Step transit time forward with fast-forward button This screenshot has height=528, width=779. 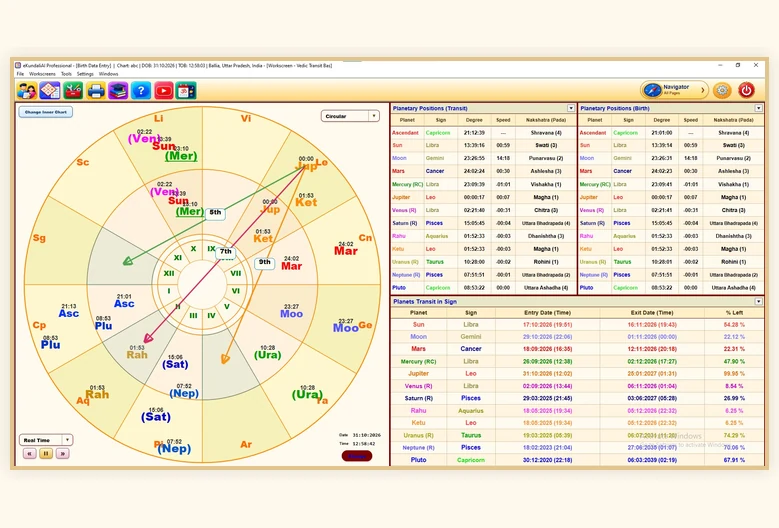pos(63,453)
